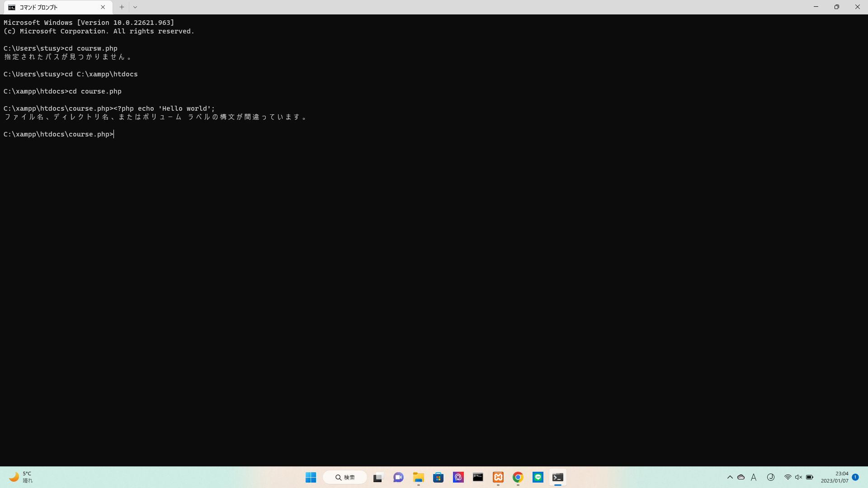The image size is (868, 488).
Task: Open File Explorer from the taskbar
Action: click(418, 477)
